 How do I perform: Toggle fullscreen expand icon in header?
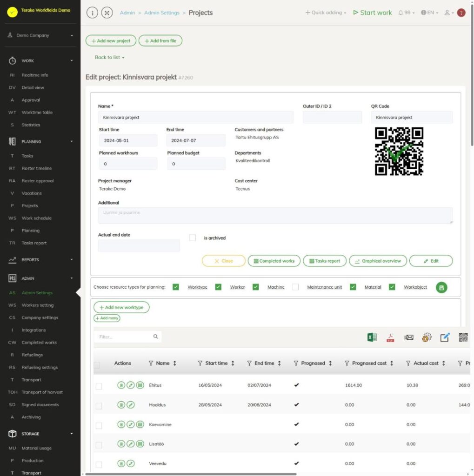(107, 13)
